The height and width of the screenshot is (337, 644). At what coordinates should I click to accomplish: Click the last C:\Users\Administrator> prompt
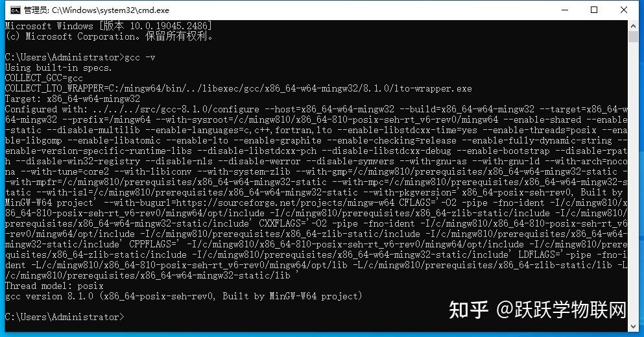[64, 317]
